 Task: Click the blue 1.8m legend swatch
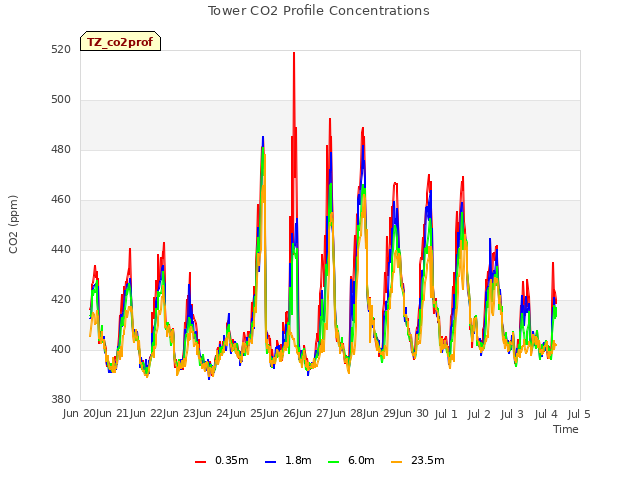coord(271,462)
